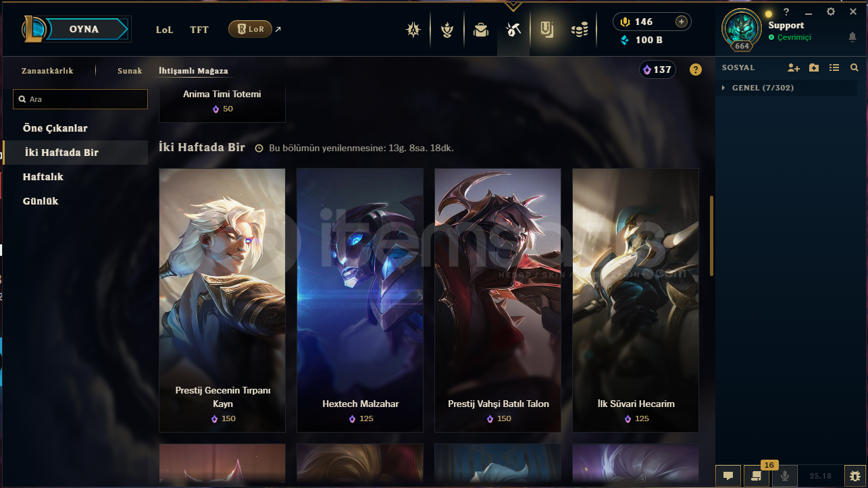Toggle the microphone mute button

pos(784,475)
